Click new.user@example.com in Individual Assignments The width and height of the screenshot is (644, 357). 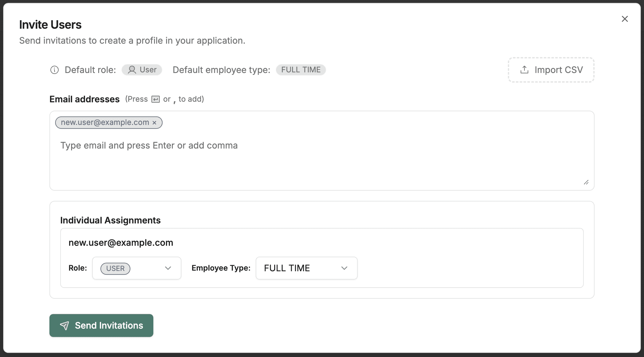(x=121, y=243)
